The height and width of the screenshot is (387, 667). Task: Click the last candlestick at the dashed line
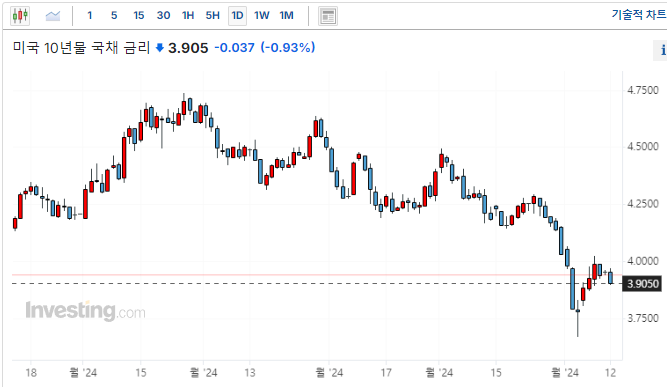click(611, 278)
